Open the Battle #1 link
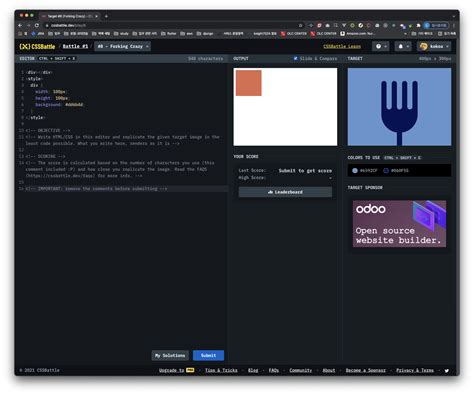The image size is (474, 395). click(75, 46)
